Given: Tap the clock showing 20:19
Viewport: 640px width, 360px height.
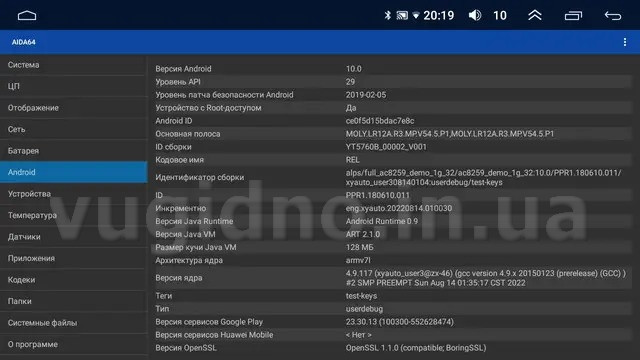Looking at the screenshot, I should [x=439, y=16].
